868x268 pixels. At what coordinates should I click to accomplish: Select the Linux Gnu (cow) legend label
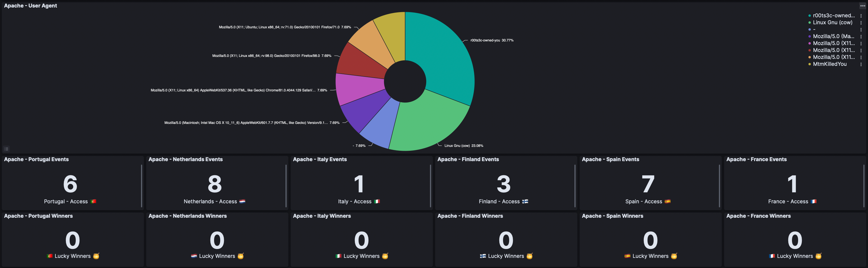point(833,23)
